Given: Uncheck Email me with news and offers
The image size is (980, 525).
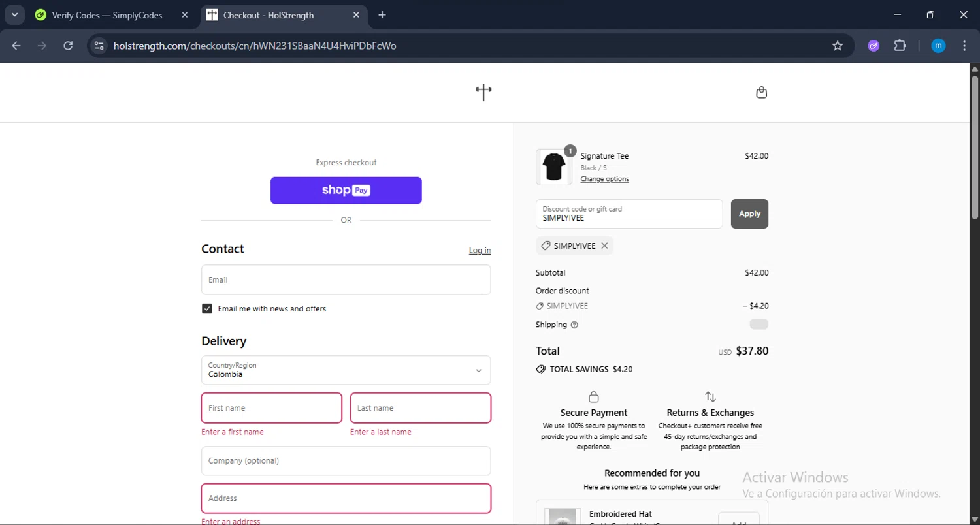Looking at the screenshot, I should click(207, 309).
